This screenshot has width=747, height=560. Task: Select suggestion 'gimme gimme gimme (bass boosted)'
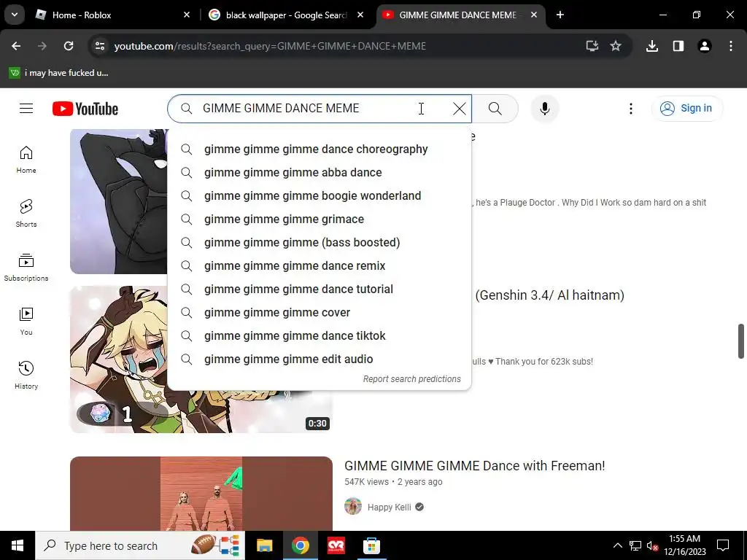[x=320, y=242]
